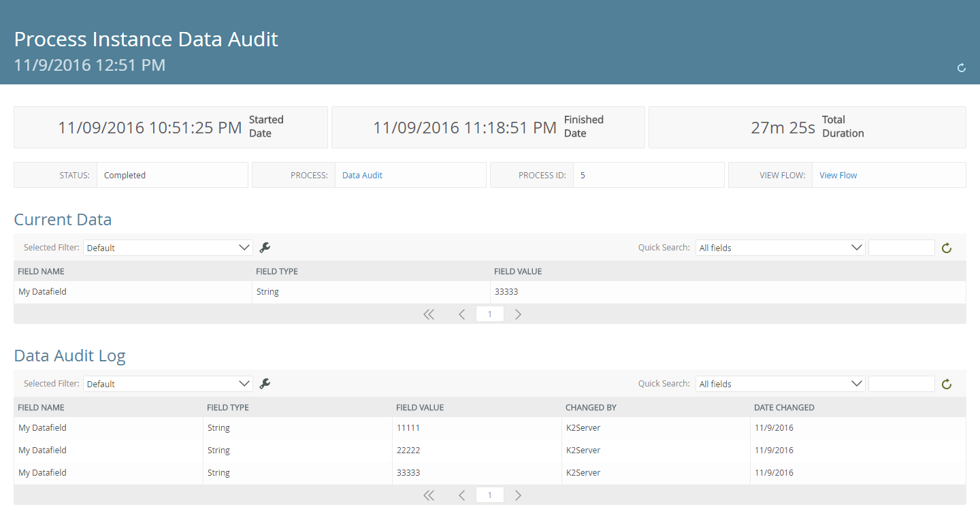Open filter settings wrench in Current Data

(x=265, y=248)
